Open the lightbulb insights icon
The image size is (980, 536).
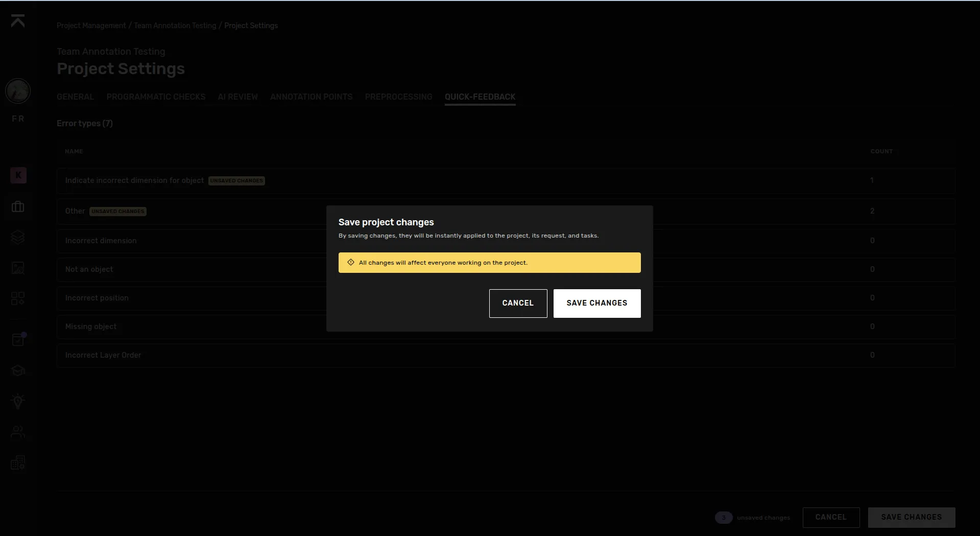(18, 401)
